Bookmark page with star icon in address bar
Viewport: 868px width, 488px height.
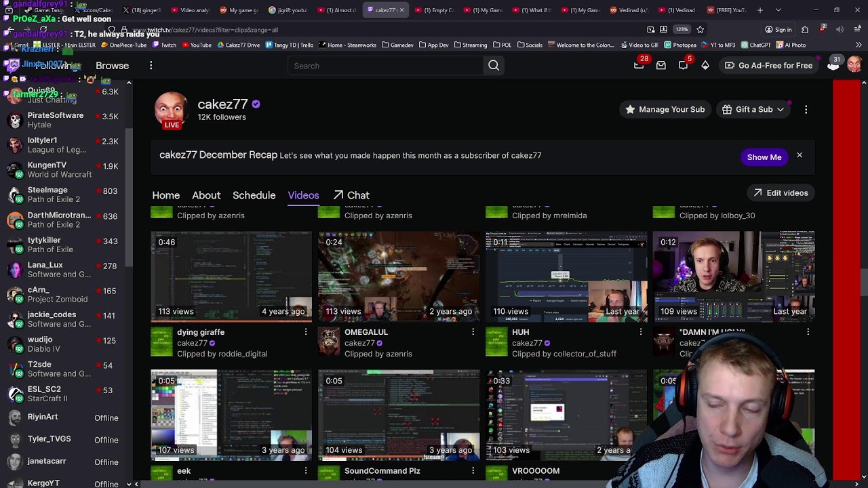point(700,30)
